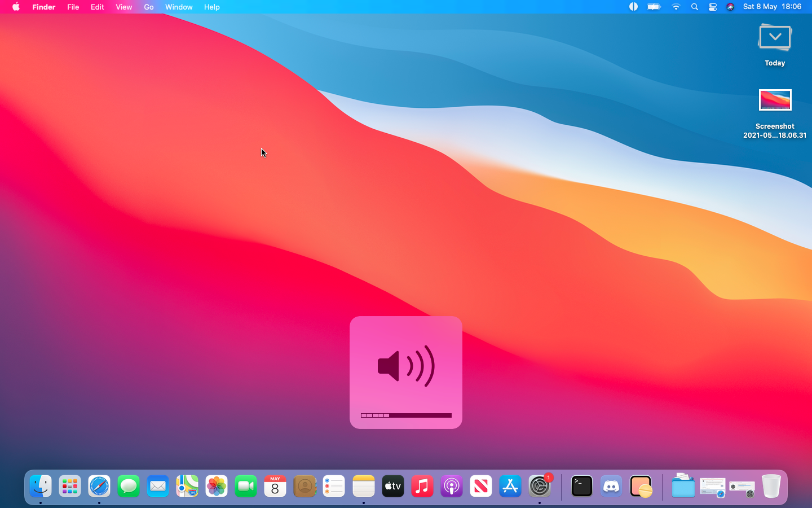812x508 pixels.
Task: Open Safari from the Dock
Action: tap(99, 486)
